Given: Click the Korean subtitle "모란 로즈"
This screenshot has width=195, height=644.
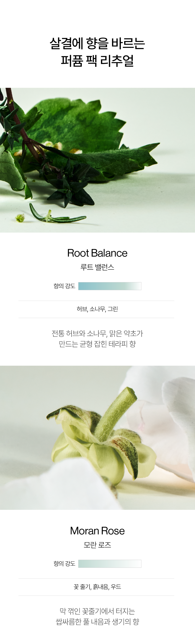Looking at the screenshot, I should pyautogui.click(x=97, y=545).
